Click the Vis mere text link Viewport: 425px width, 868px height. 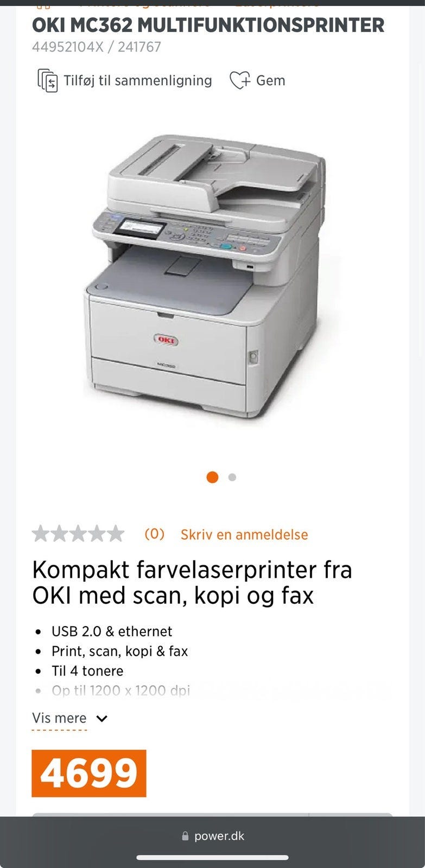tap(59, 718)
